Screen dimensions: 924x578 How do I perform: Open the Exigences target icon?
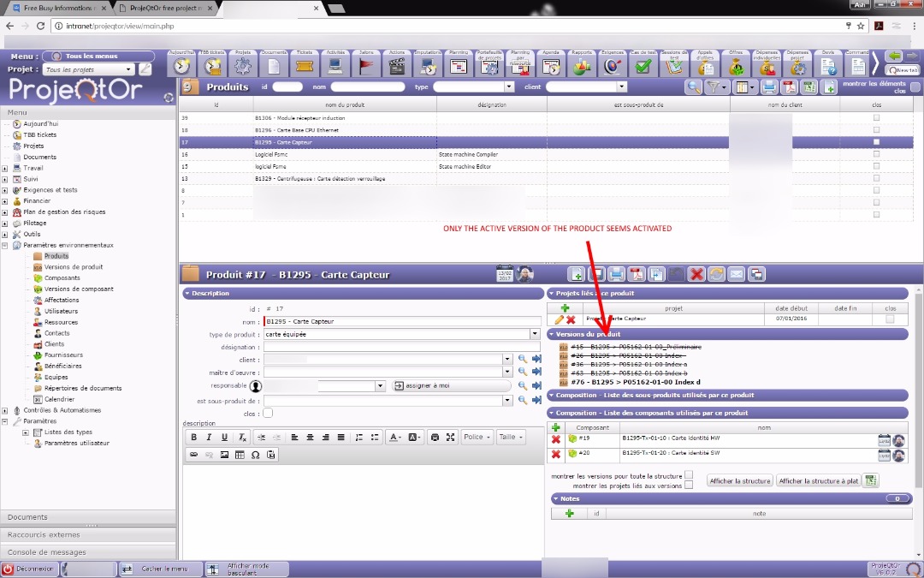612,65
